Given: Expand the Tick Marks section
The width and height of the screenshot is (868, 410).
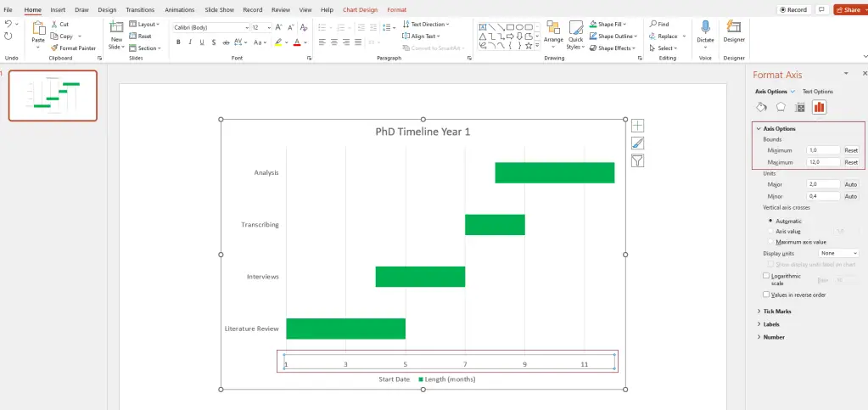Looking at the screenshot, I should [759, 311].
